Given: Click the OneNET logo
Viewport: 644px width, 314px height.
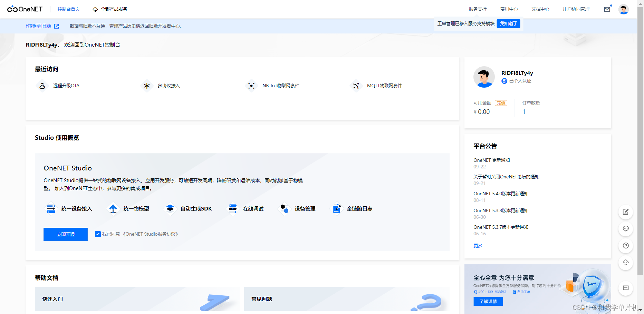Looking at the screenshot, I should click(25, 9).
